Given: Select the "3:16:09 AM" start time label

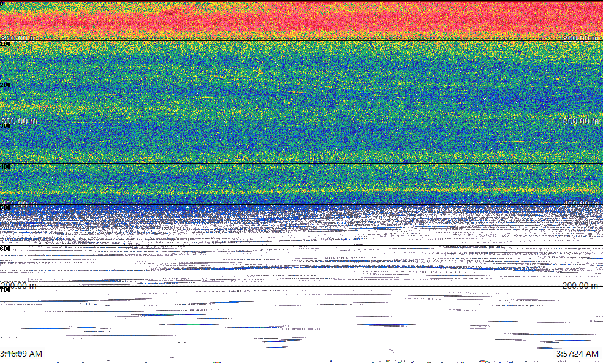Looking at the screenshot, I should [x=21, y=354].
